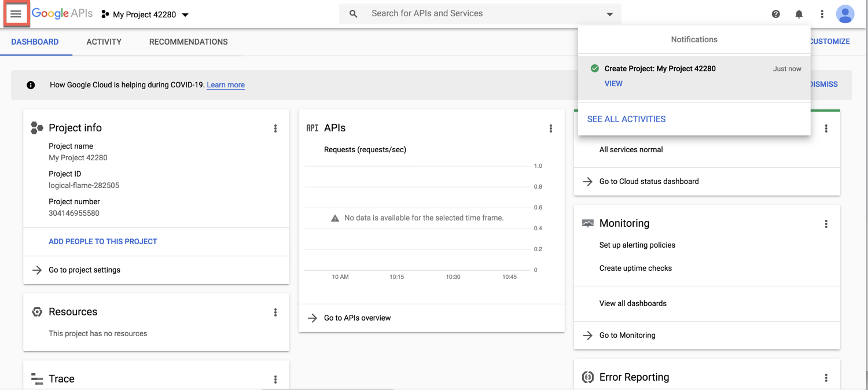Click the API icon in APIs card
This screenshot has width=868, height=390.
pyautogui.click(x=312, y=128)
